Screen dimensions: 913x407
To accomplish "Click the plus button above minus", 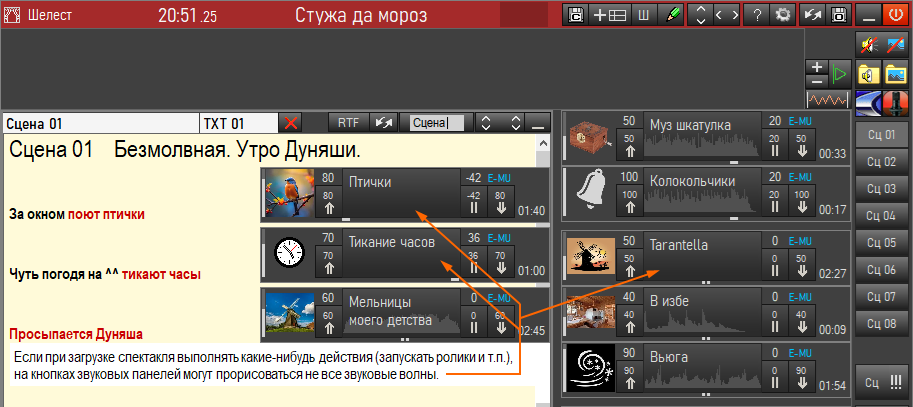I will pos(816,67).
